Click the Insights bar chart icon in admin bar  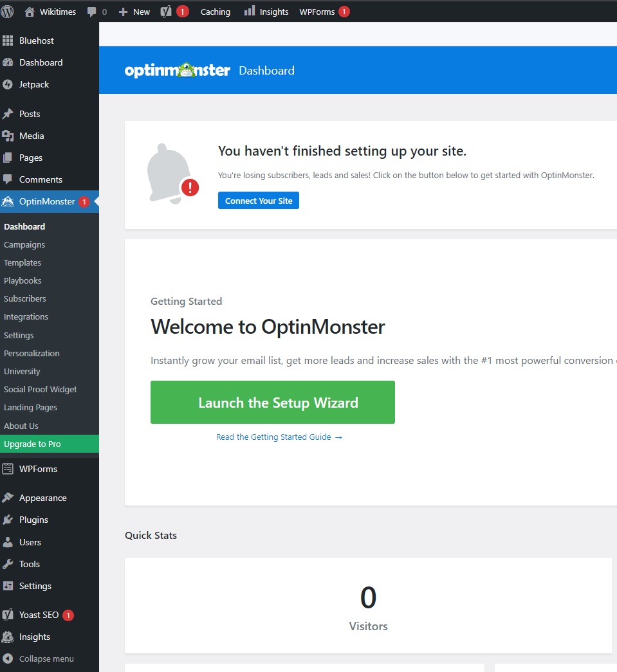point(250,11)
